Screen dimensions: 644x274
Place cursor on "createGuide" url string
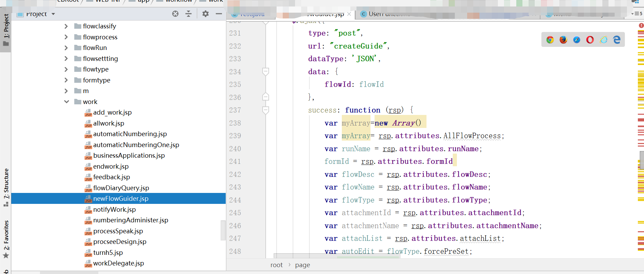(358, 46)
